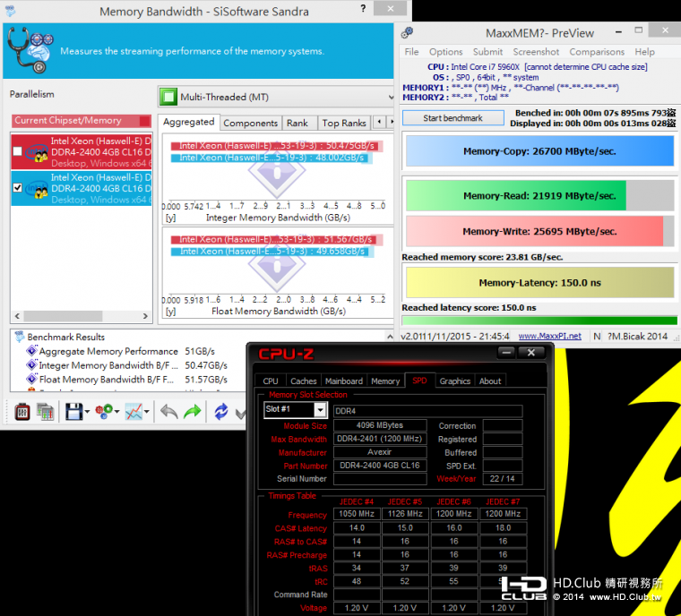The image size is (681, 616).
Task: Open the Comparisons menu in MaxxMEM
Action: click(597, 52)
